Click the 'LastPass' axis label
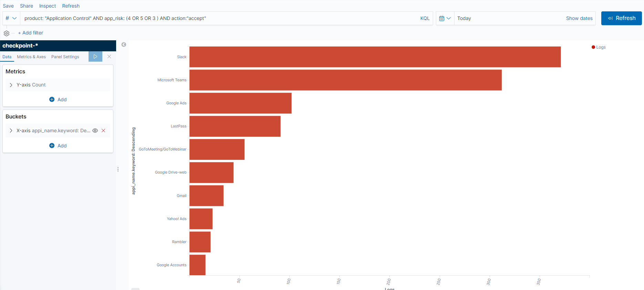Viewport: 644px width, 290px height. click(178, 126)
